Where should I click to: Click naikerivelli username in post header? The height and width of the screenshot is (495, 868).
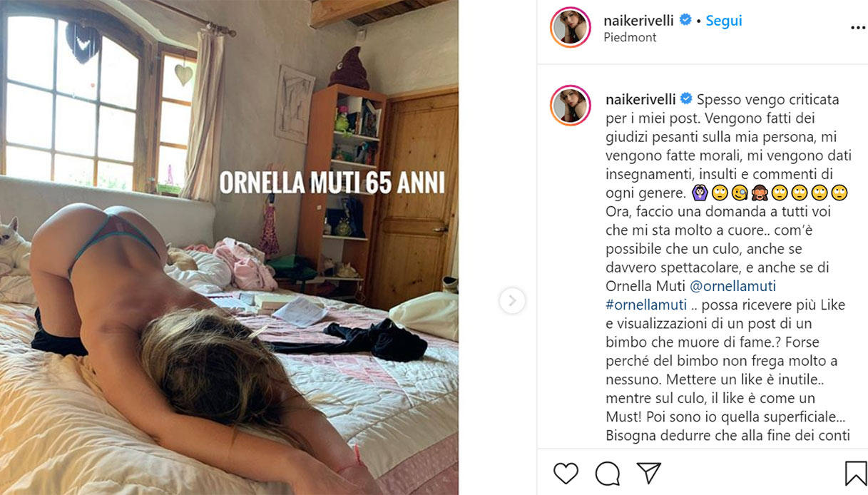(638, 21)
